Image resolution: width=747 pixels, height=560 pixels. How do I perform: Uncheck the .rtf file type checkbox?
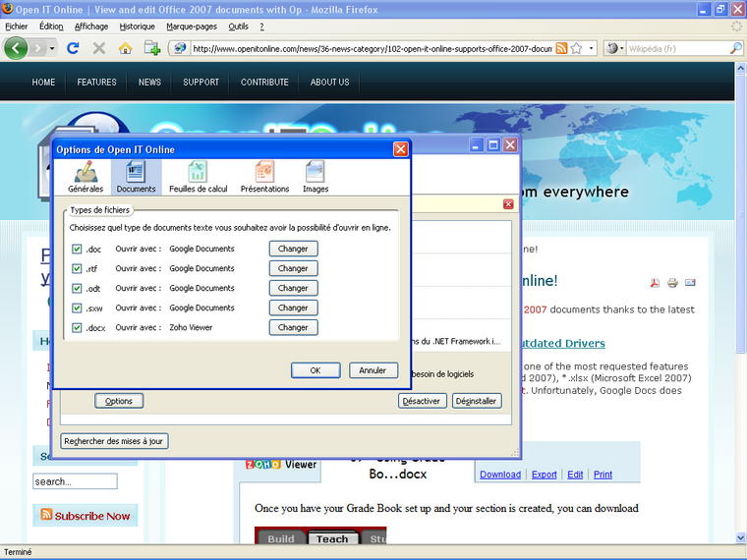tap(77, 268)
